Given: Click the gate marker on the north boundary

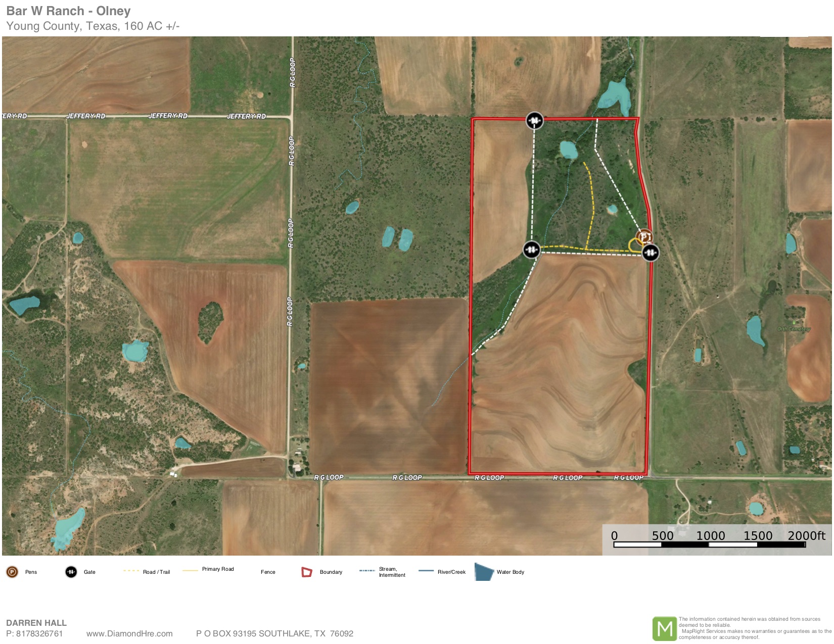Looking at the screenshot, I should [534, 121].
